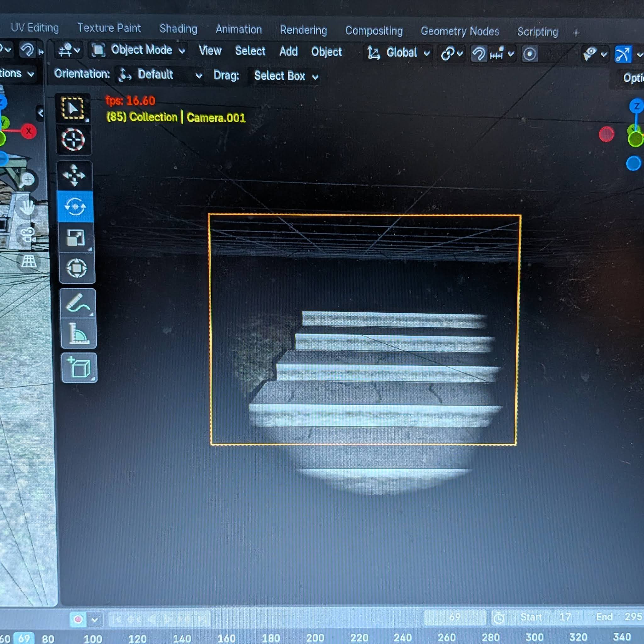644x644 pixels.
Task: Switch to the Shading workspace tab
Action: (x=178, y=29)
